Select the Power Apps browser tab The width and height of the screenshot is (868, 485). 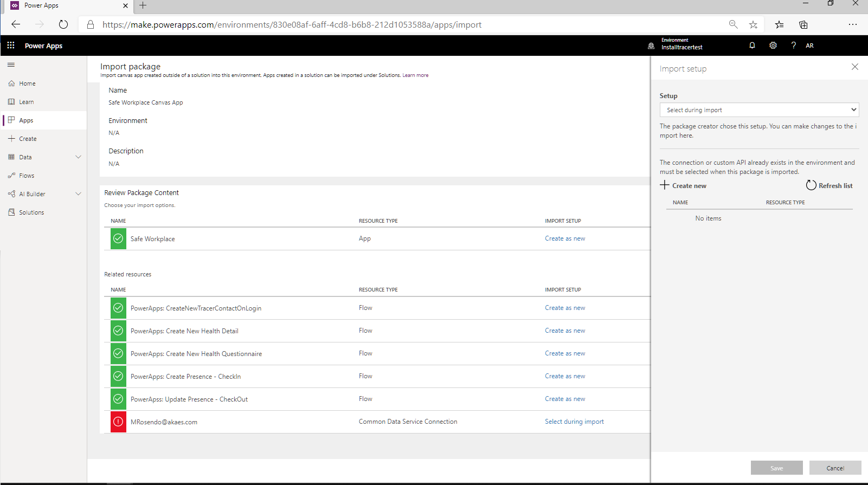coord(68,5)
